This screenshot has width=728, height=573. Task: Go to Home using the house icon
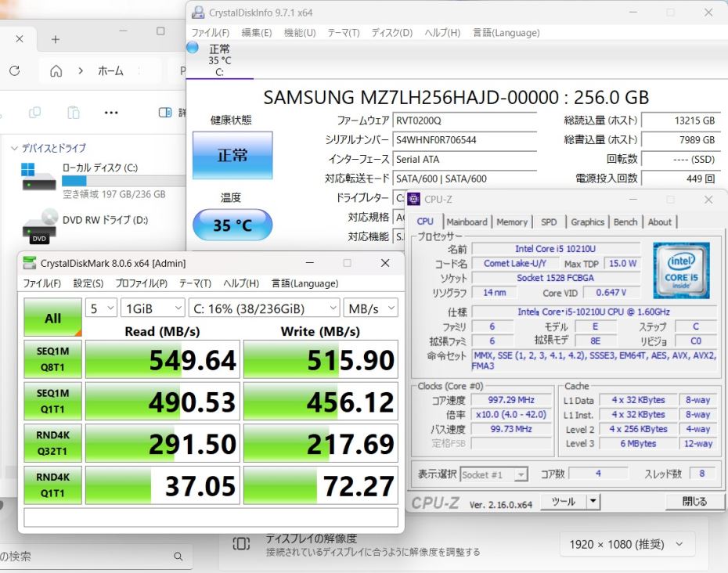pyautogui.click(x=56, y=70)
